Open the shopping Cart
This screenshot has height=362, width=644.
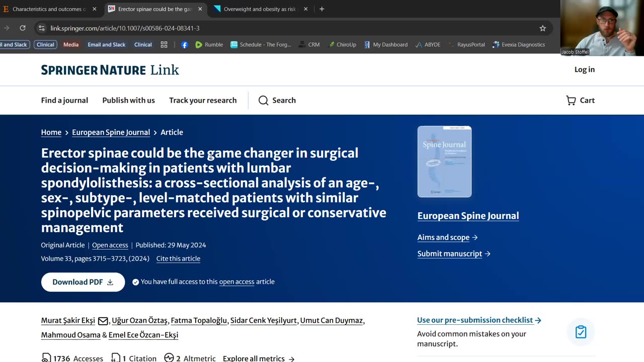pyautogui.click(x=580, y=100)
